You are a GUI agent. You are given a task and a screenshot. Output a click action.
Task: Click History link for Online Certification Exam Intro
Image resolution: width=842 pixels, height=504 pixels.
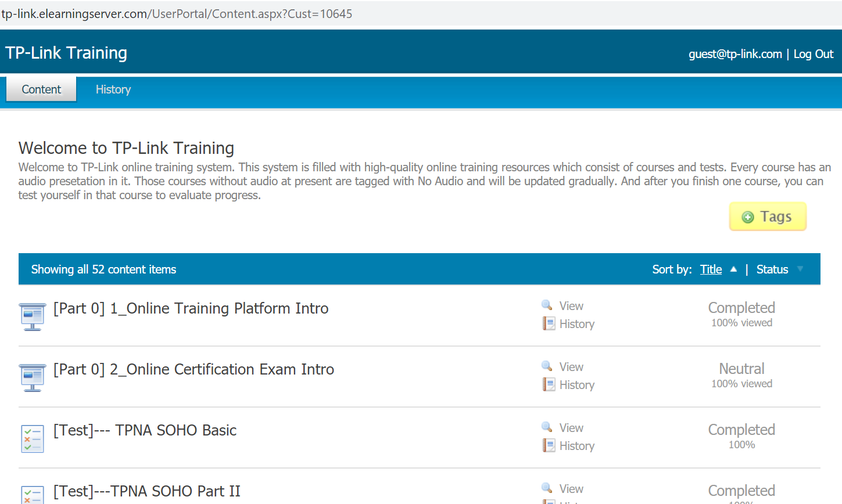click(577, 385)
